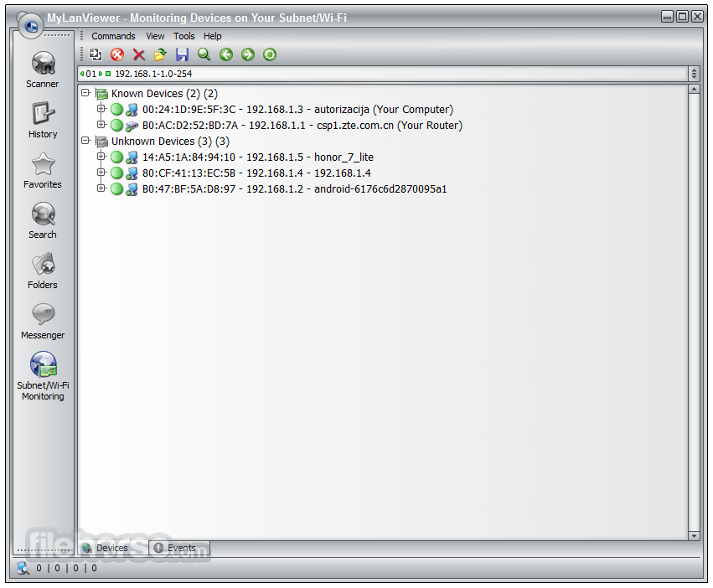This screenshot has height=588, width=713.
Task: Open the Scanner panel
Action: [43, 70]
